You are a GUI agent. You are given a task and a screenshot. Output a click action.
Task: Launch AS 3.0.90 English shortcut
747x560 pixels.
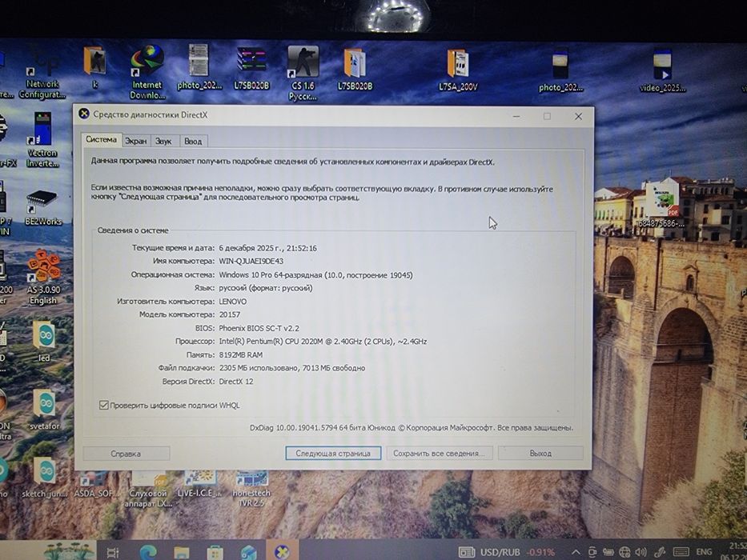pos(43,277)
